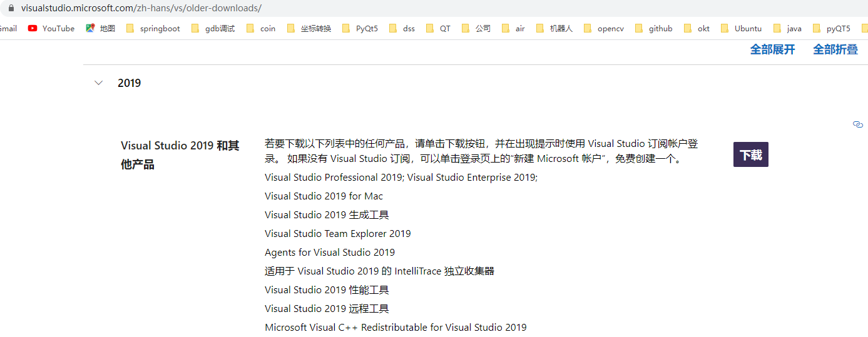Screen dimensions: 868x337
Task: Open the opencv bookmark folder
Action: click(x=604, y=28)
